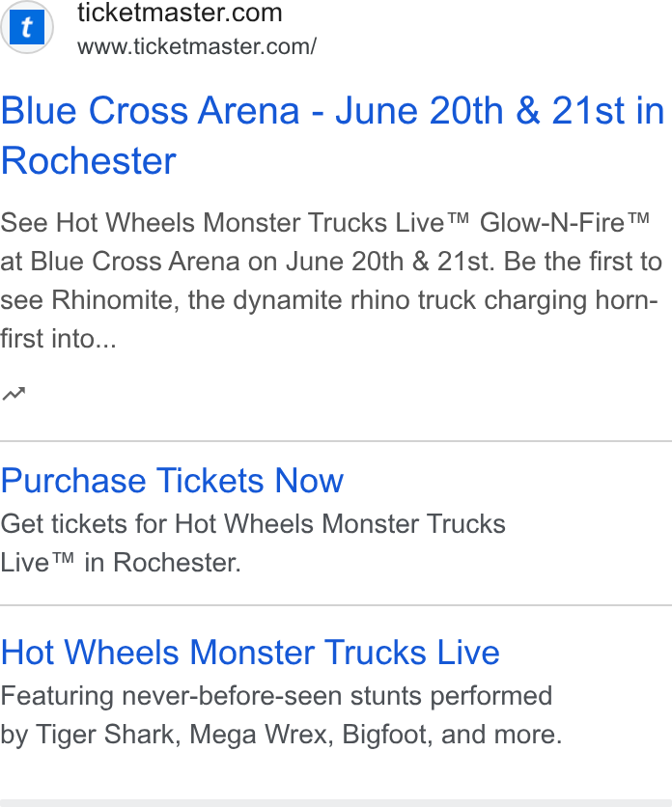Click the 'Live™ in Rochester.' text line

[x=121, y=563]
